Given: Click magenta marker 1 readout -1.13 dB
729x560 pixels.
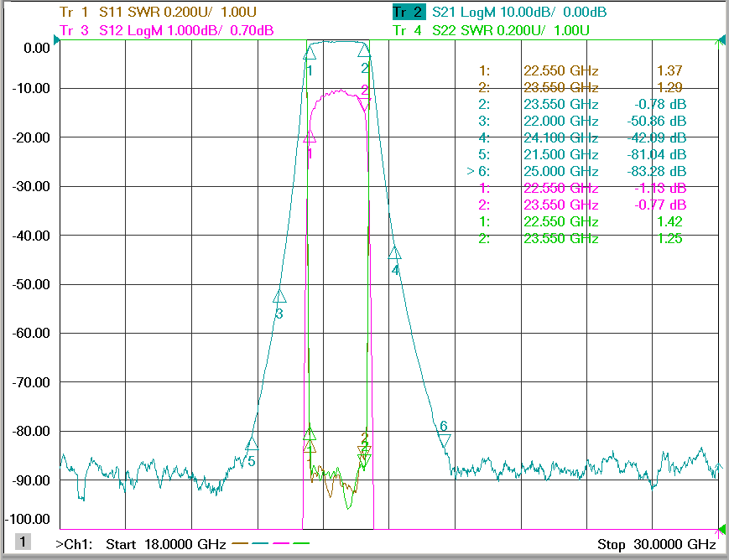Looking at the screenshot, I should pos(582,188).
